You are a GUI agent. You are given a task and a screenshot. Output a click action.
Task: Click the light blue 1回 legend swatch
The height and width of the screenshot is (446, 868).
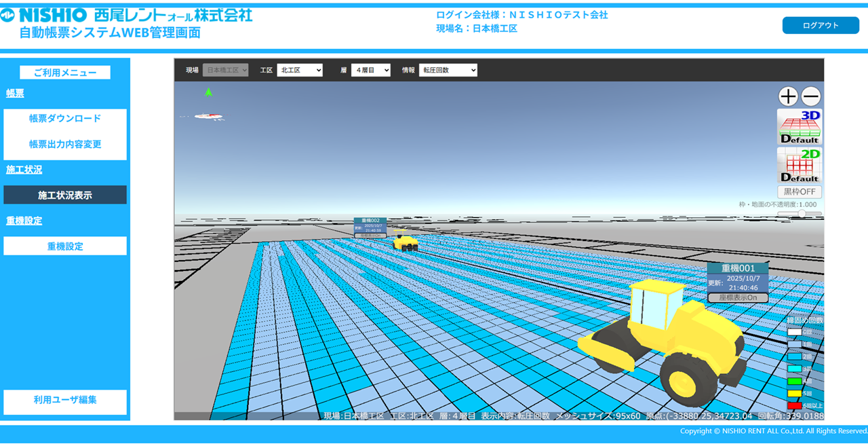coord(794,344)
